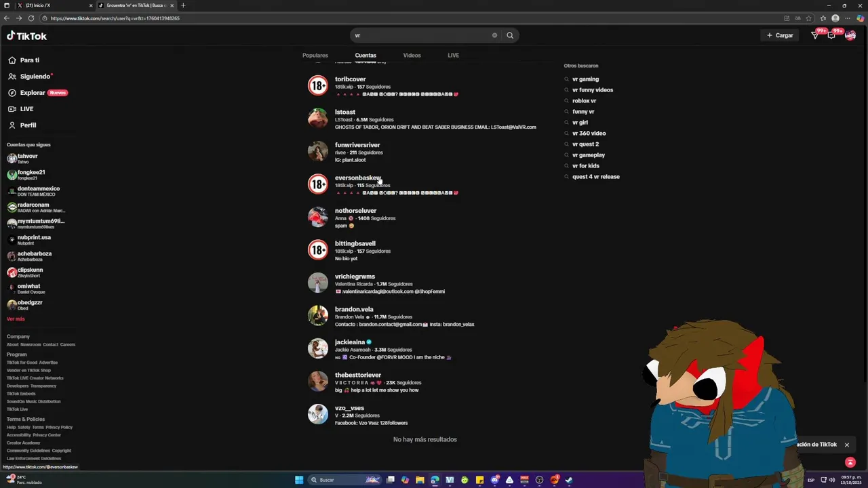Dismiss the TikTok notification popup X
This screenshot has width=868, height=488.
click(x=846, y=445)
